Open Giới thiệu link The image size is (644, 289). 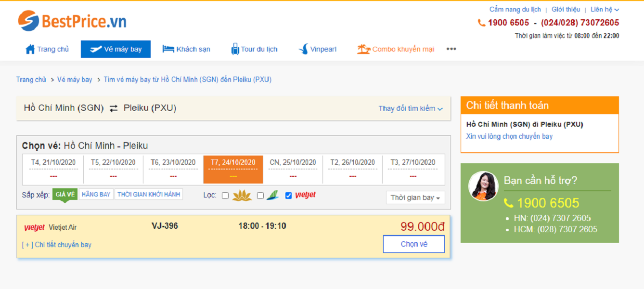pos(566,9)
